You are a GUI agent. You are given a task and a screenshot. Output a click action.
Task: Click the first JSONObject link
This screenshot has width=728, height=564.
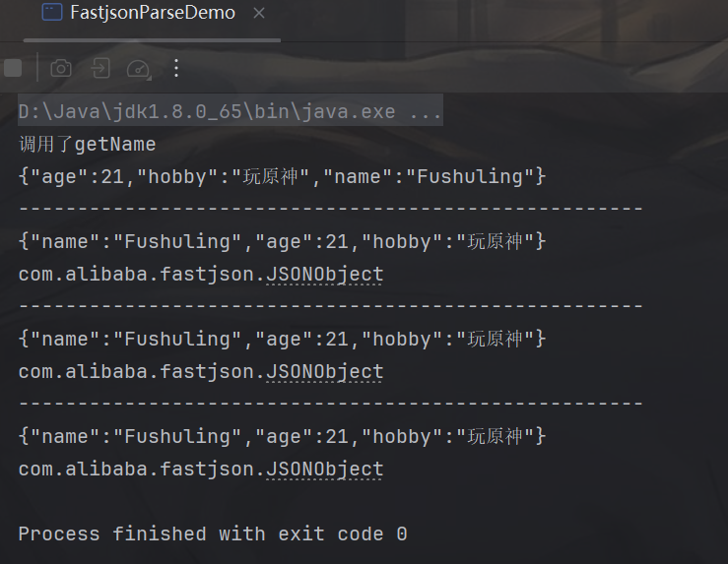tap(324, 275)
